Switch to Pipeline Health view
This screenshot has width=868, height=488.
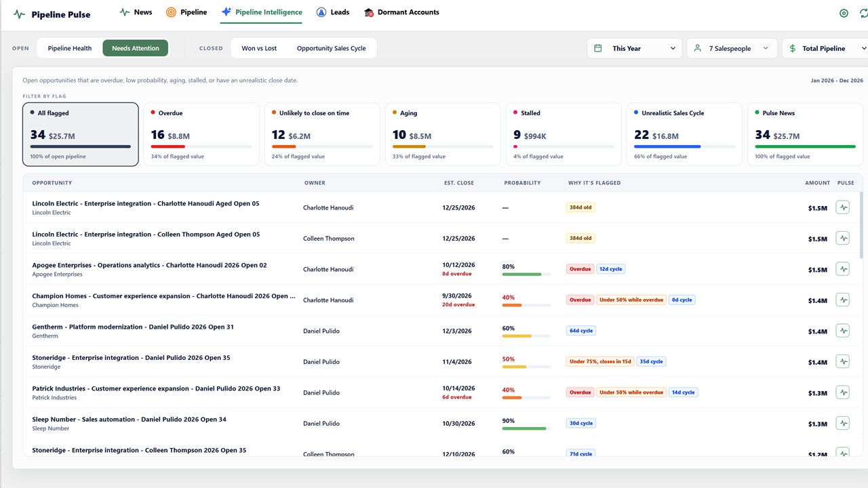click(x=70, y=48)
